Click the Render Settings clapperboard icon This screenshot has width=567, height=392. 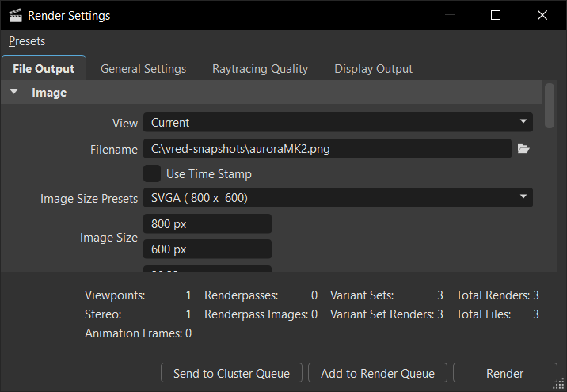click(x=15, y=15)
